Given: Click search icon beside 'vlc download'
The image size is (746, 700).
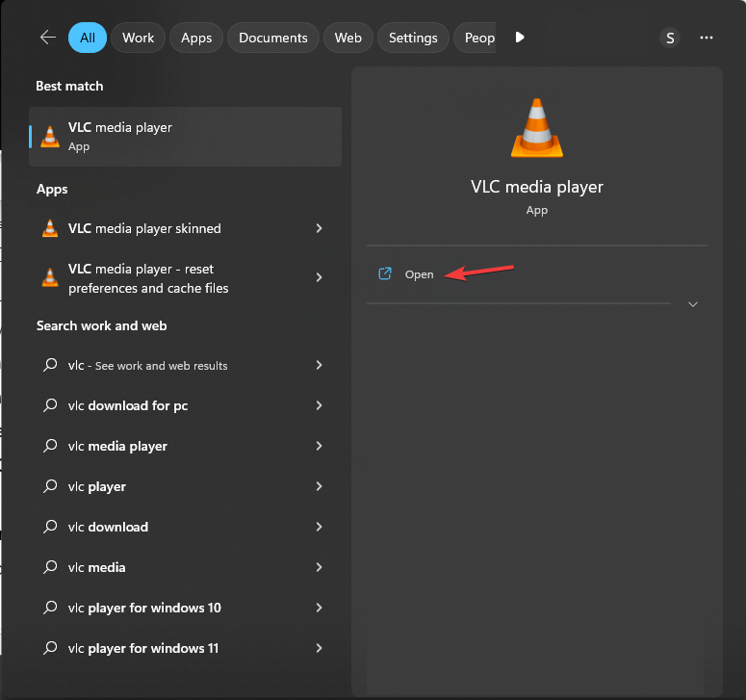Looking at the screenshot, I should click(50, 527).
